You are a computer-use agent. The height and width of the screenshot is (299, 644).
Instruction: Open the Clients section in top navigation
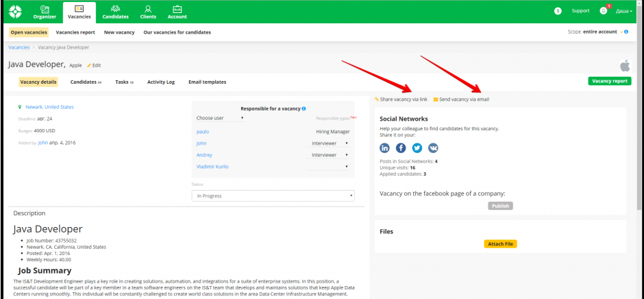point(147,12)
